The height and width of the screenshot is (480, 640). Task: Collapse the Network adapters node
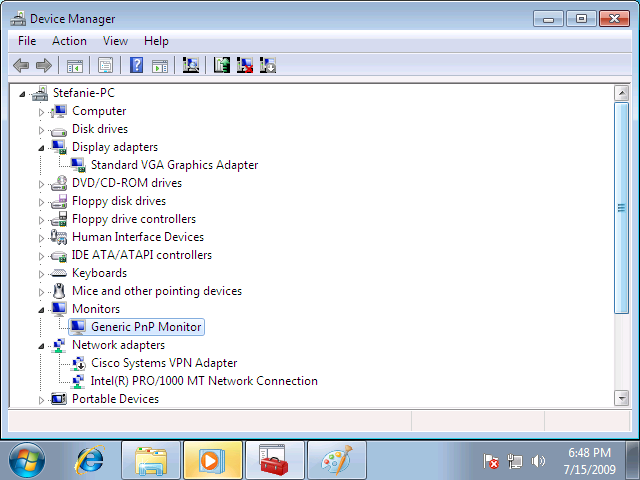(x=42, y=345)
